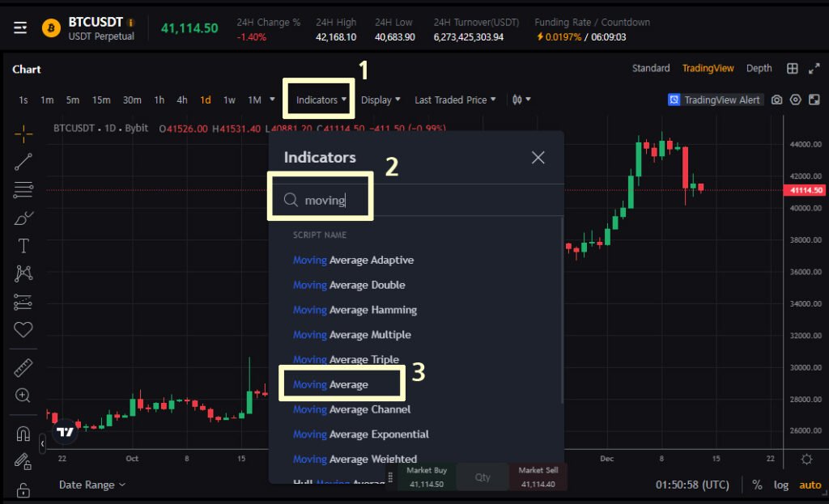Toggle the magnet snap mode
Screen dimensions: 829x504
[23, 433]
